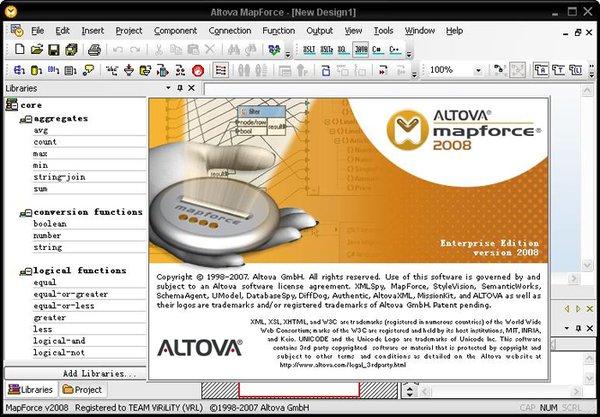Open the Function menu

point(278,31)
